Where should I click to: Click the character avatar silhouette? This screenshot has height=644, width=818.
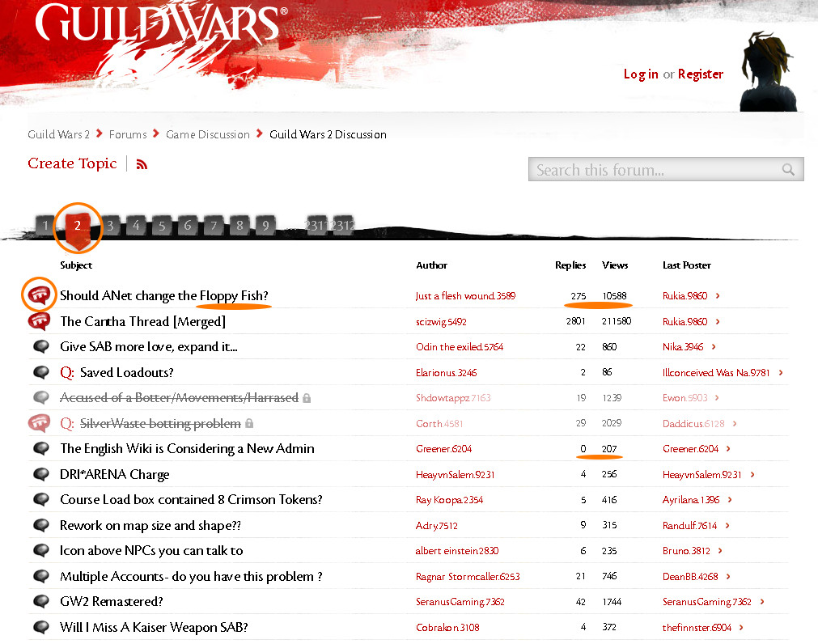(x=768, y=71)
